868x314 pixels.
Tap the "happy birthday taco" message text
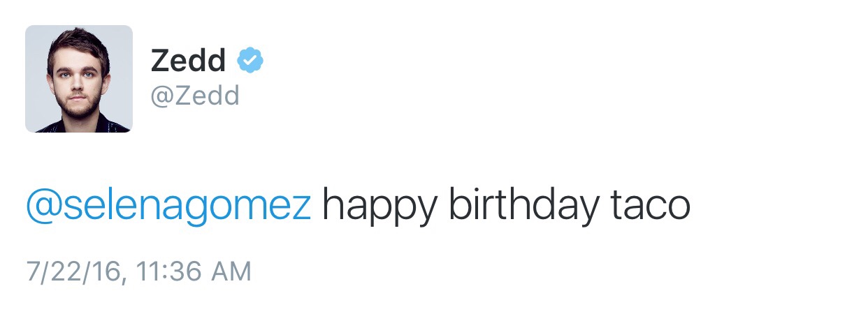[x=505, y=205]
